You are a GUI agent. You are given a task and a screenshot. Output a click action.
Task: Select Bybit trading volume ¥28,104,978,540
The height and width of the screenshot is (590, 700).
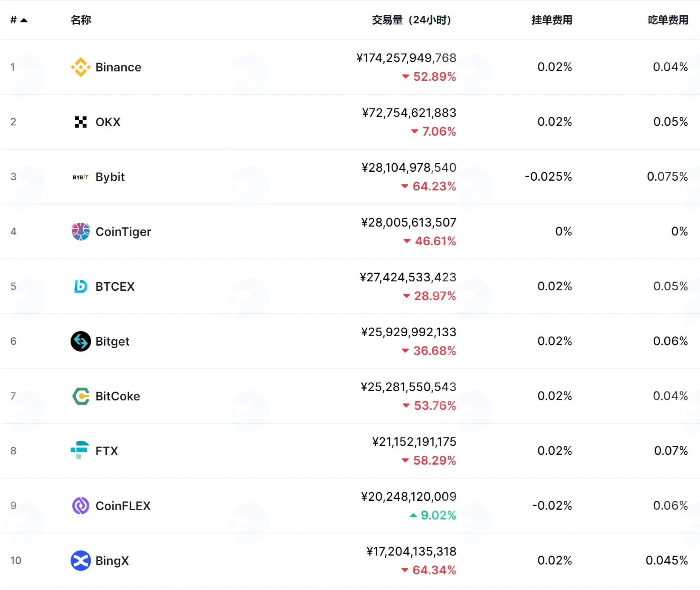pyautogui.click(x=409, y=167)
